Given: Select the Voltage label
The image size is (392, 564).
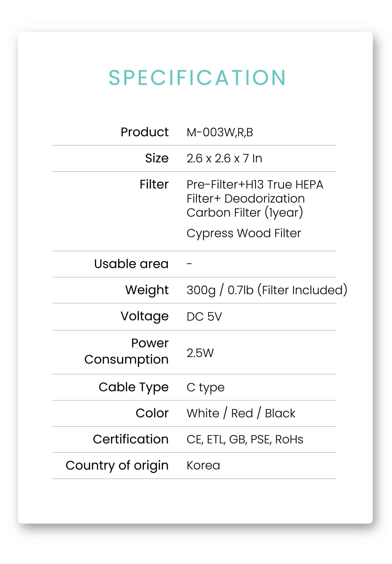Looking at the screenshot, I should coord(145,316).
